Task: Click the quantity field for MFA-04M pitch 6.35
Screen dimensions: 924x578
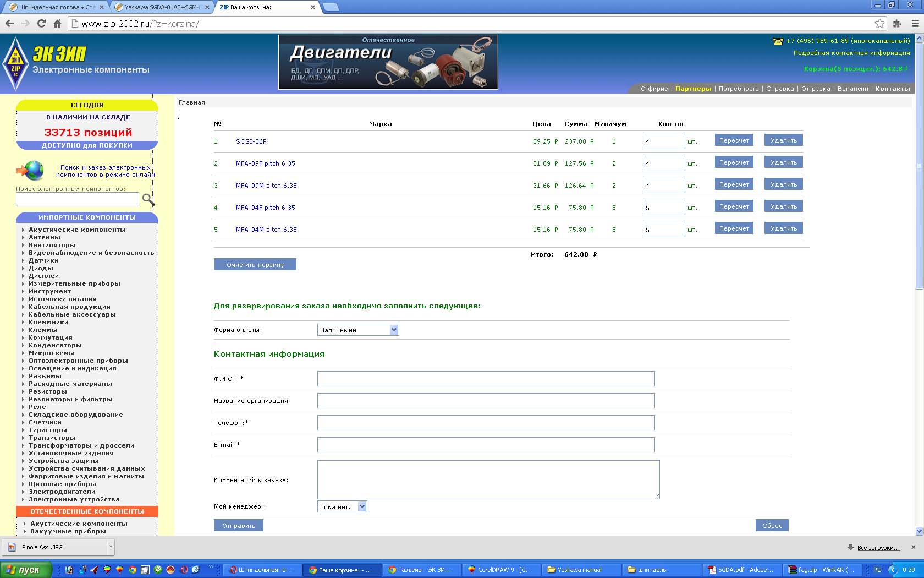Action: (664, 230)
